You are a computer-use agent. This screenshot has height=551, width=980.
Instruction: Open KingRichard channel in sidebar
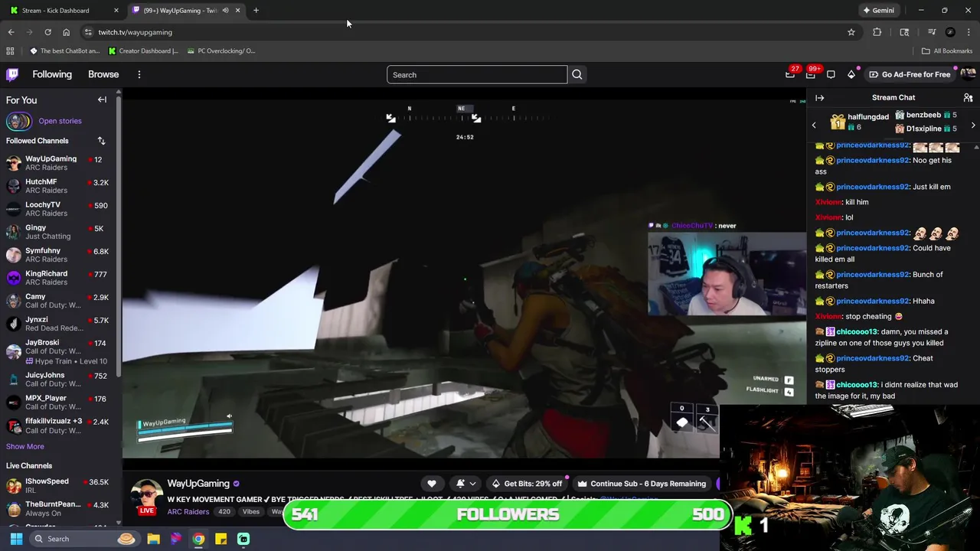tap(60, 278)
